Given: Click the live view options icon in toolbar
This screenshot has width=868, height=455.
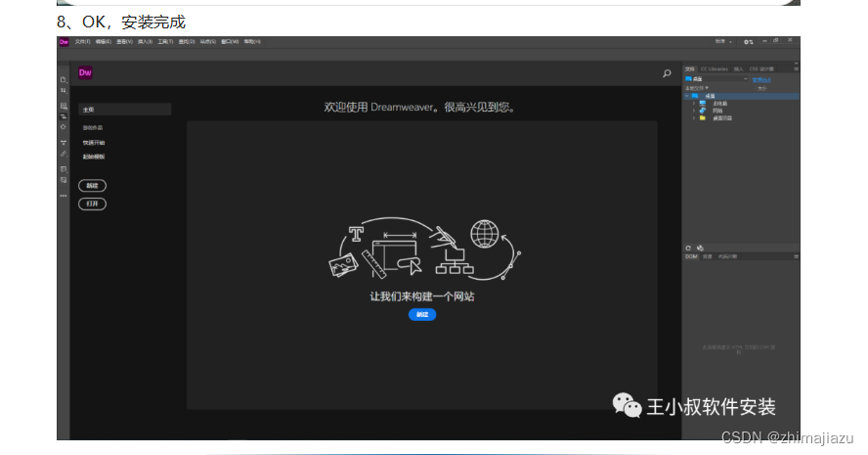Looking at the screenshot, I should (x=64, y=106).
